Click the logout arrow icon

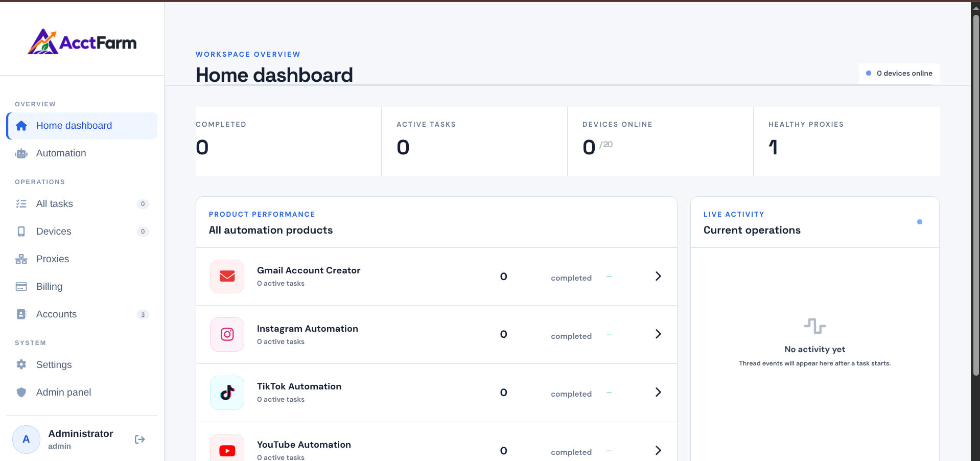coord(140,440)
